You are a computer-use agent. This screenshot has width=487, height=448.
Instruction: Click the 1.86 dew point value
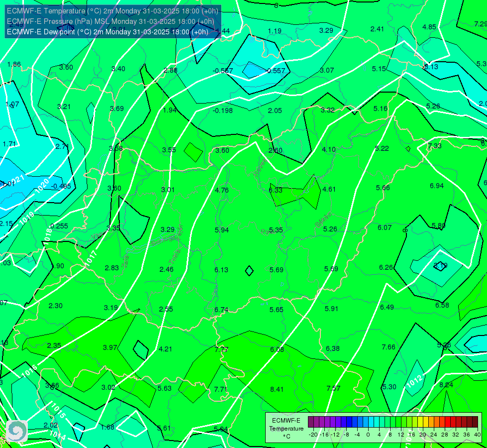coord(14,64)
